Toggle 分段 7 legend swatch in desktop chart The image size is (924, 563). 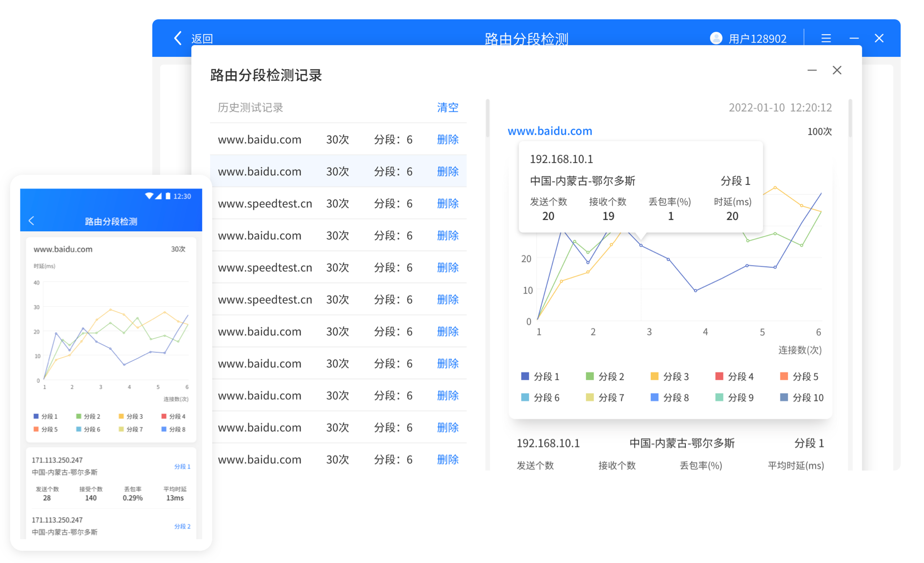point(589,397)
